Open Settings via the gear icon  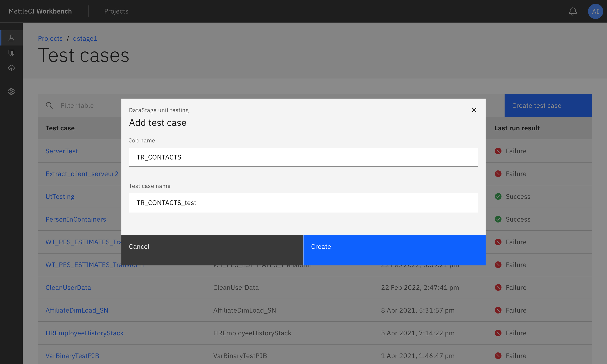point(11,91)
